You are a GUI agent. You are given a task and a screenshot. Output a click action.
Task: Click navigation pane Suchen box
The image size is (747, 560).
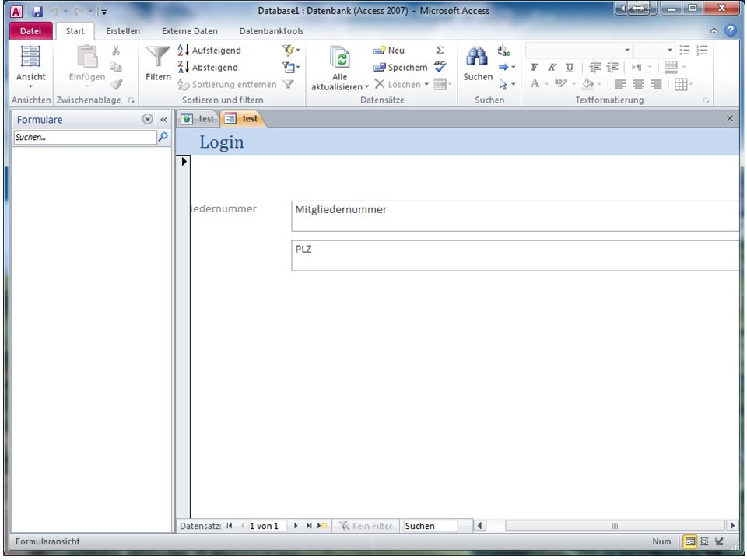[85, 137]
